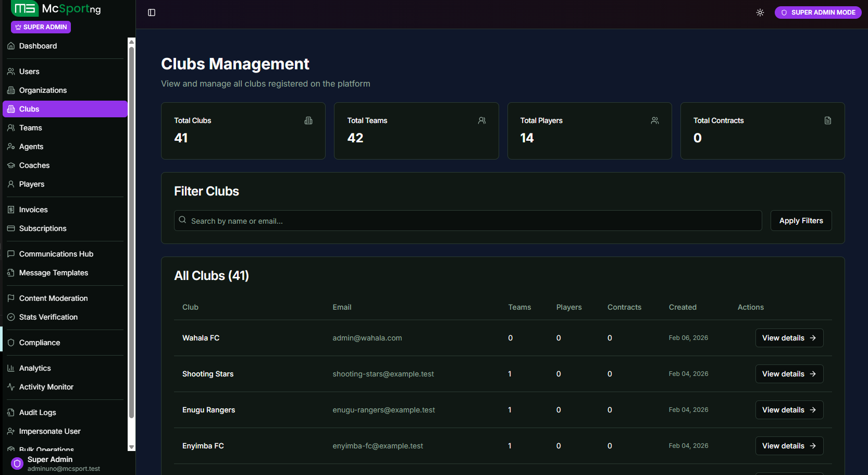
Task: Click the Super Admin Mode badge
Action: [817, 13]
